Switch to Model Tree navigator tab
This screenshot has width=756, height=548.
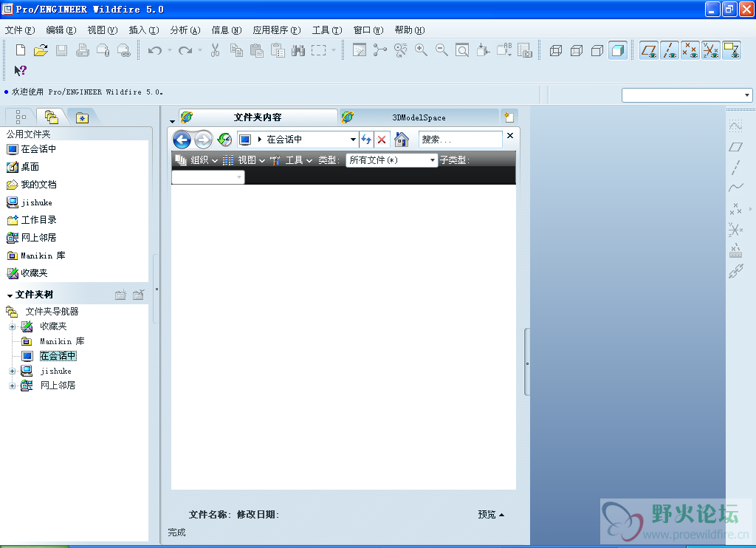click(x=21, y=117)
